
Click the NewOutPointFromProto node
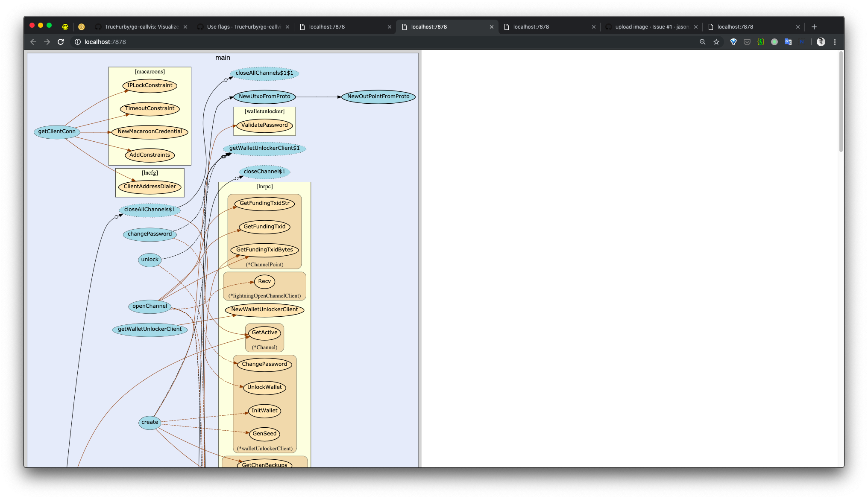coord(378,96)
